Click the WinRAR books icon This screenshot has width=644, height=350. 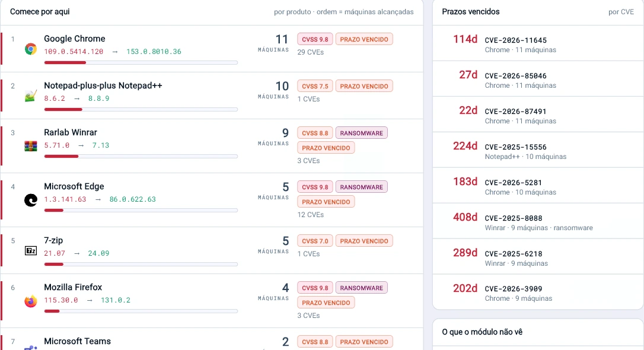[x=31, y=146]
